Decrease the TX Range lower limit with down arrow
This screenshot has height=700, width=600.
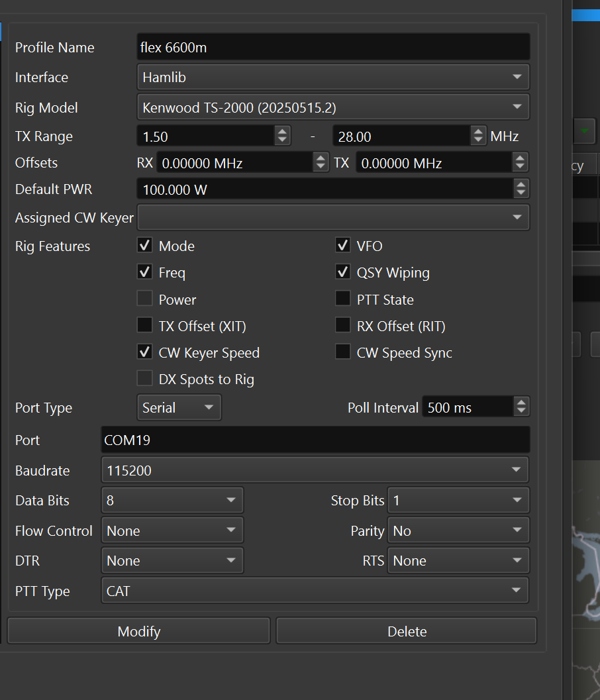tap(282, 140)
